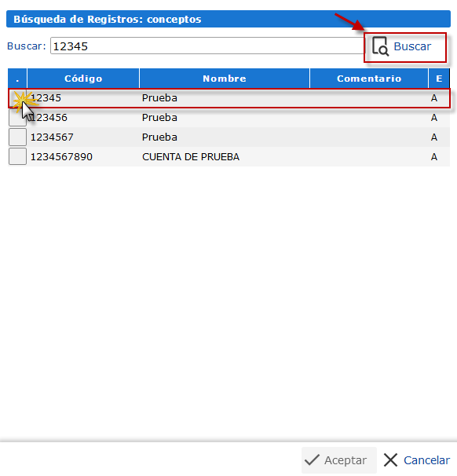Click the Comentario column header

(x=369, y=79)
